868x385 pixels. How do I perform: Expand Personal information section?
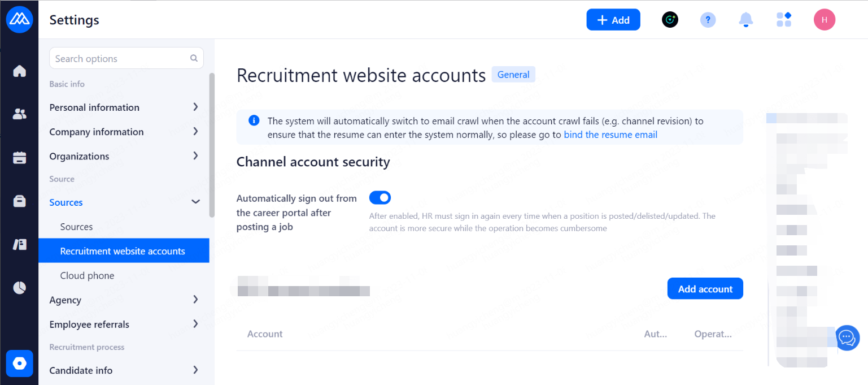123,107
